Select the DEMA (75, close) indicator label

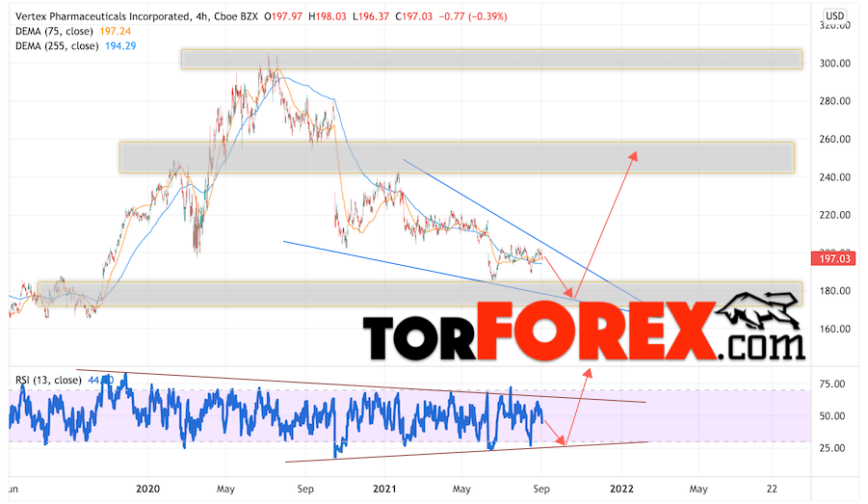coord(54,32)
